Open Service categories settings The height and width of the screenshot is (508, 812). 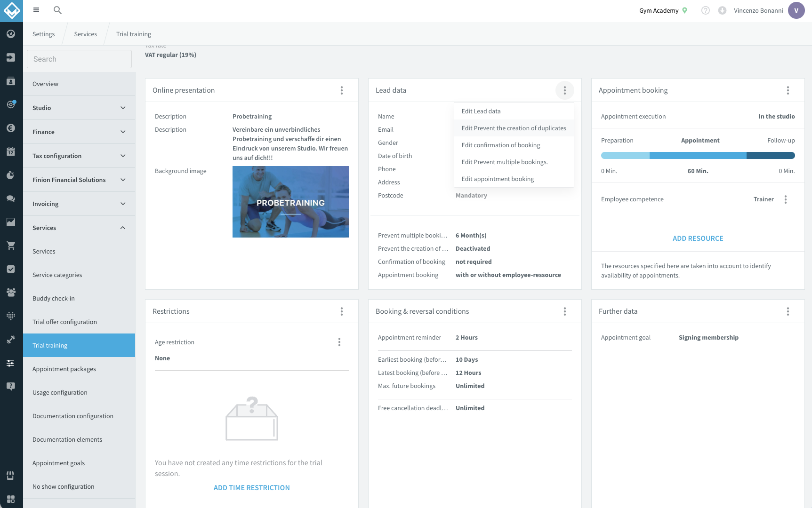(x=79, y=275)
